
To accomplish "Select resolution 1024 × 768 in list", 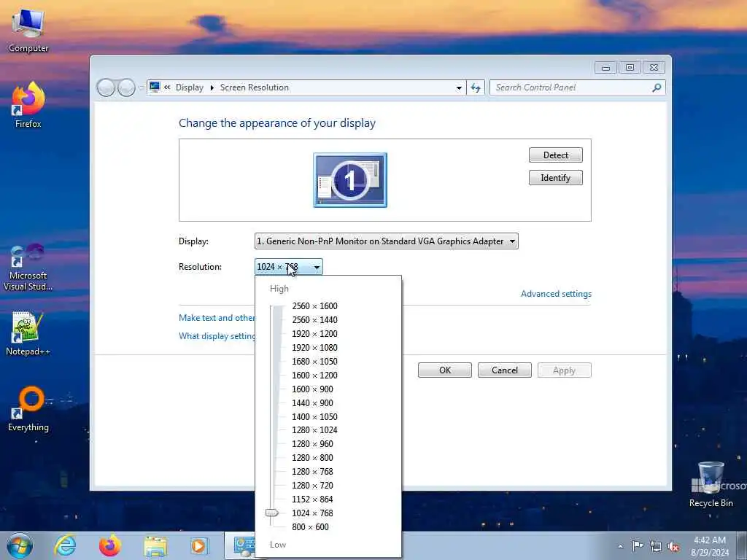I will tap(312, 513).
